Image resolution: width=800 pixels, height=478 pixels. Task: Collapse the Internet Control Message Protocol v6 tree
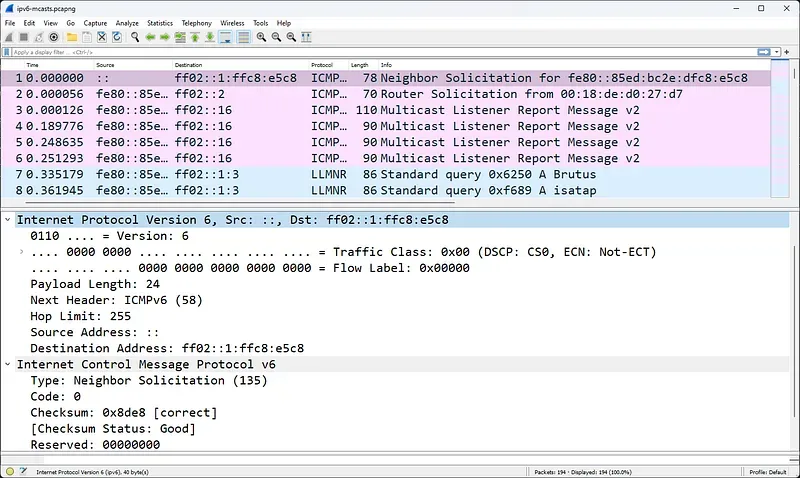pyautogui.click(x=8, y=364)
